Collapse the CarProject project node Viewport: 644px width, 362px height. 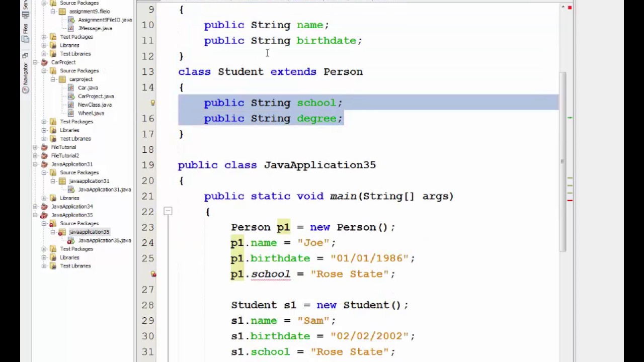coord(35,62)
